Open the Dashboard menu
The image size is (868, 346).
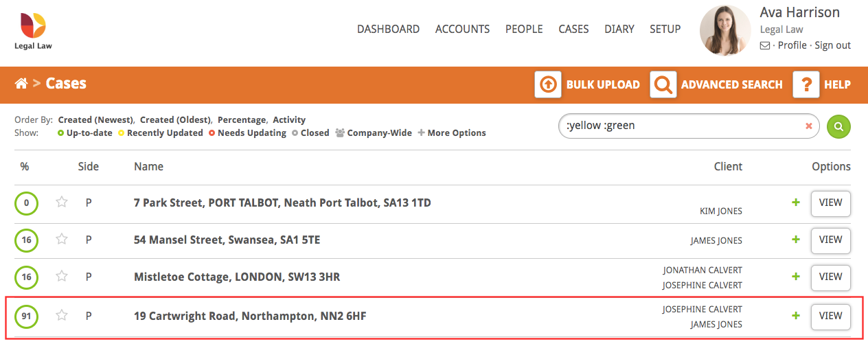[x=388, y=29]
